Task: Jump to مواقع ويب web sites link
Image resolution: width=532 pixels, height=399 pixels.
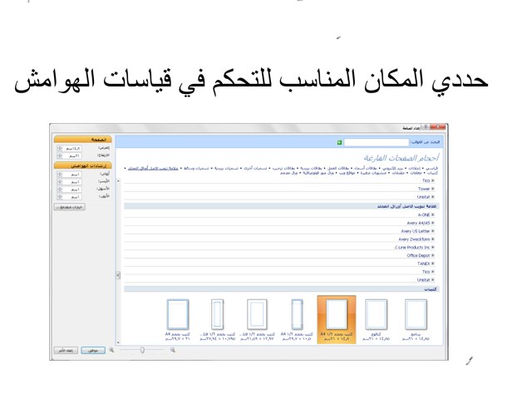Action: tap(347, 173)
